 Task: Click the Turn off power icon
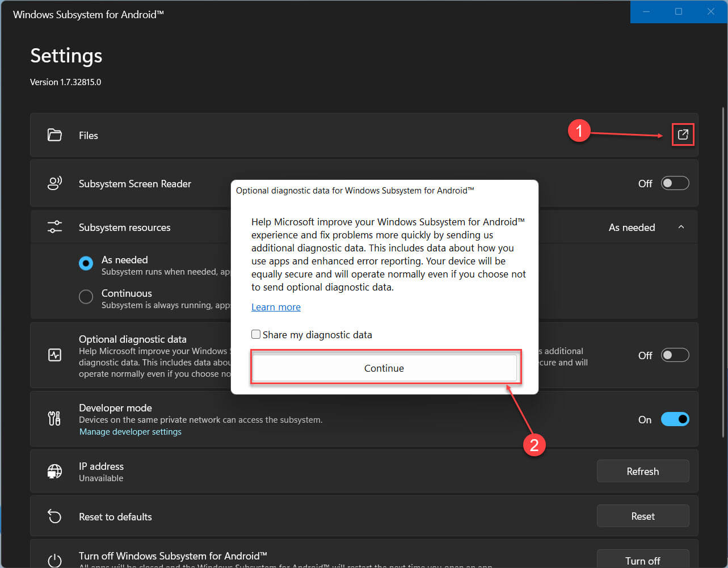coord(54,561)
